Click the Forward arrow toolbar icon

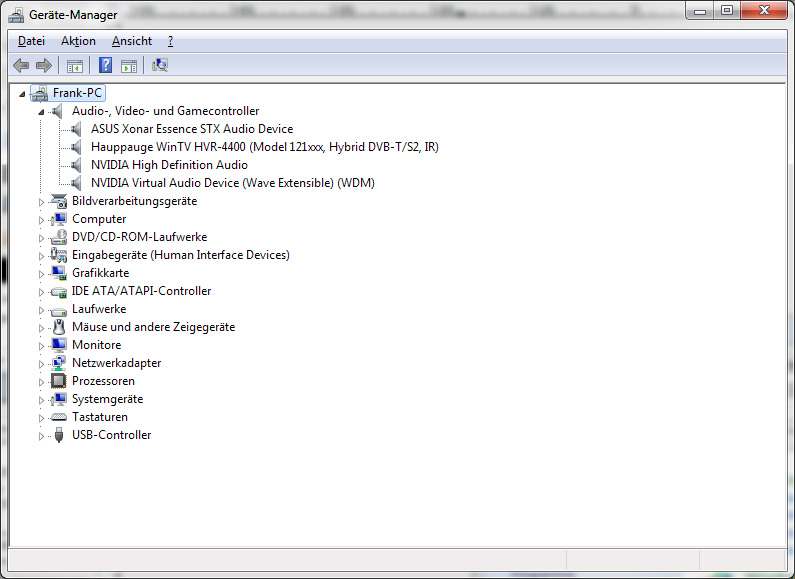click(44, 65)
